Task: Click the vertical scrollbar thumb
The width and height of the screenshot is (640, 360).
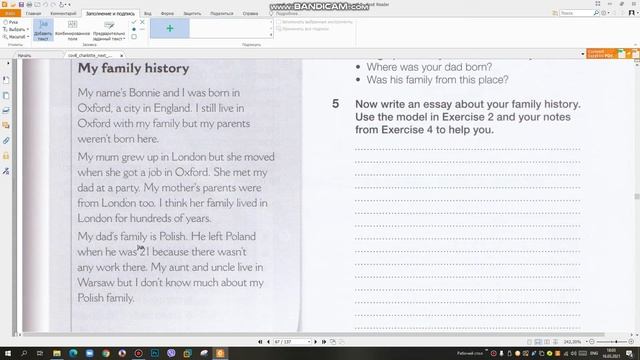Action: tap(637, 196)
